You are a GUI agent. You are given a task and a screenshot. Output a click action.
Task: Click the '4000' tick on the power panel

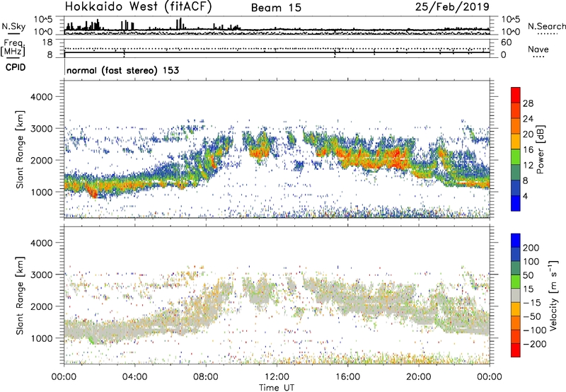point(42,97)
